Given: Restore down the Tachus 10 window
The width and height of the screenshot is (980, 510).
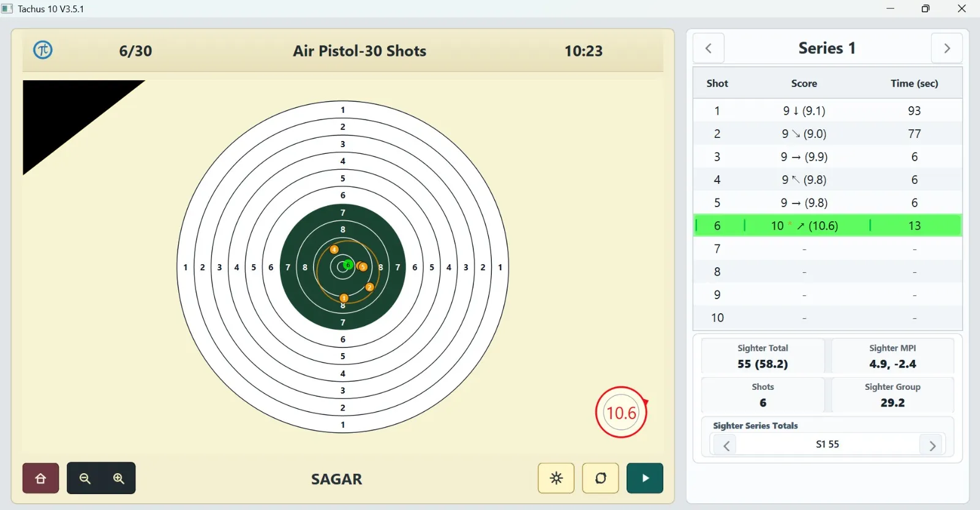Looking at the screenshot, I should (925, 9).
